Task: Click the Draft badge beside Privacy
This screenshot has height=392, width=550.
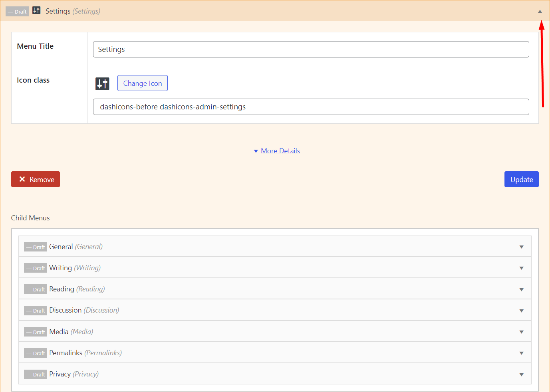Action: pos(36,374)
